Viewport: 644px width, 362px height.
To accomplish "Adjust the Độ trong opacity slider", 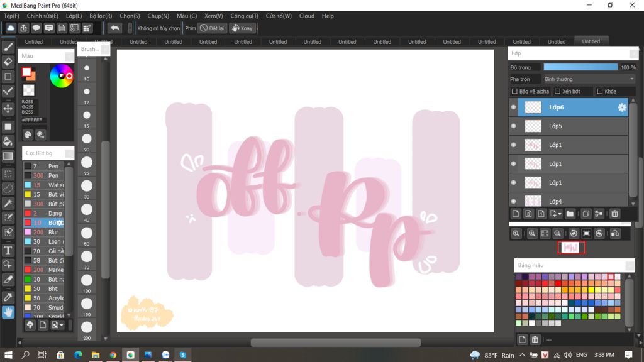I will 580,67.
